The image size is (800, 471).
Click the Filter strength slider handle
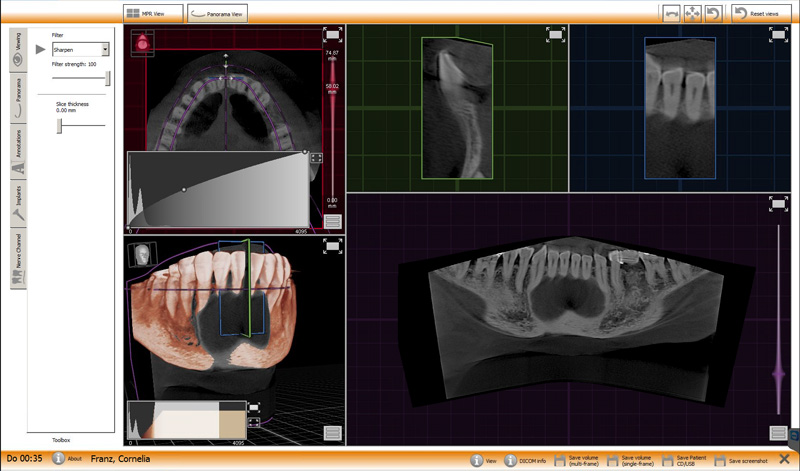pos(107,78)
